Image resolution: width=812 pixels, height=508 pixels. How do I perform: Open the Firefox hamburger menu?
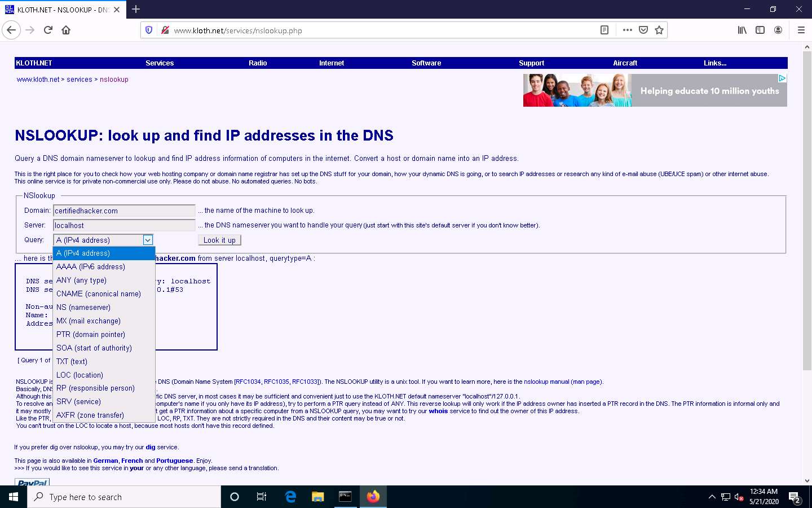point(801,30)
